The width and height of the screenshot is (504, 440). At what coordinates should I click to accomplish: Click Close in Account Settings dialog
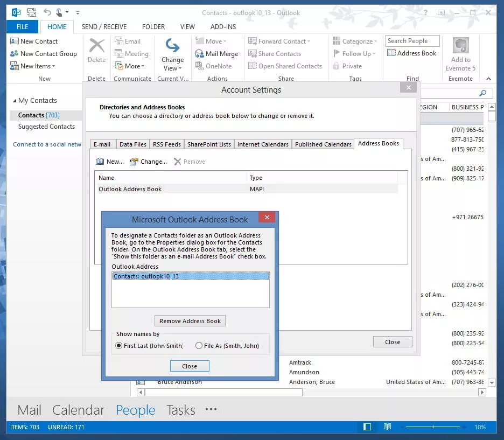[x=393, y=342]
